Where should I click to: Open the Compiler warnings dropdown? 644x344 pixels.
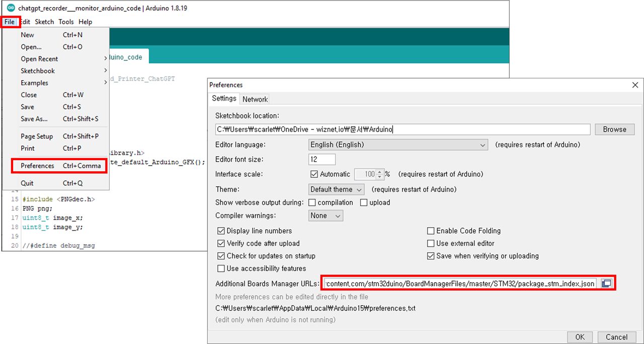tap(326, 216)
